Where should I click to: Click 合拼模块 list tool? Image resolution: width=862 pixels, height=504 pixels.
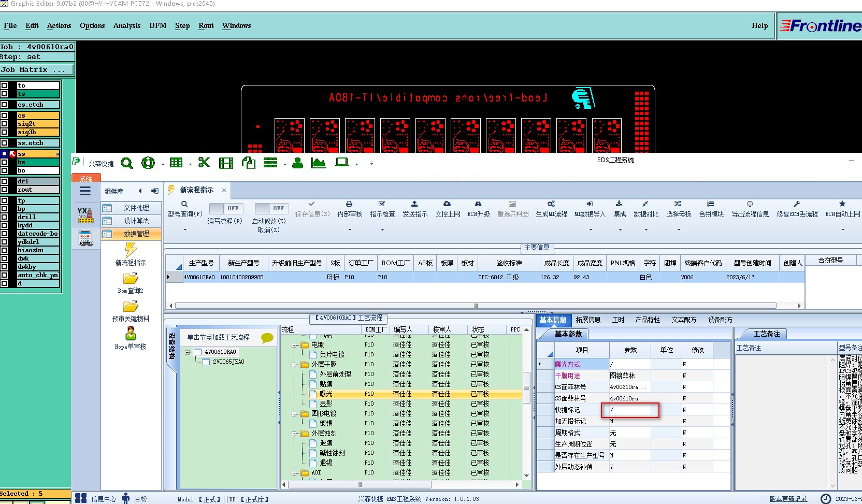pyautogui.click(x=711, y=209)
